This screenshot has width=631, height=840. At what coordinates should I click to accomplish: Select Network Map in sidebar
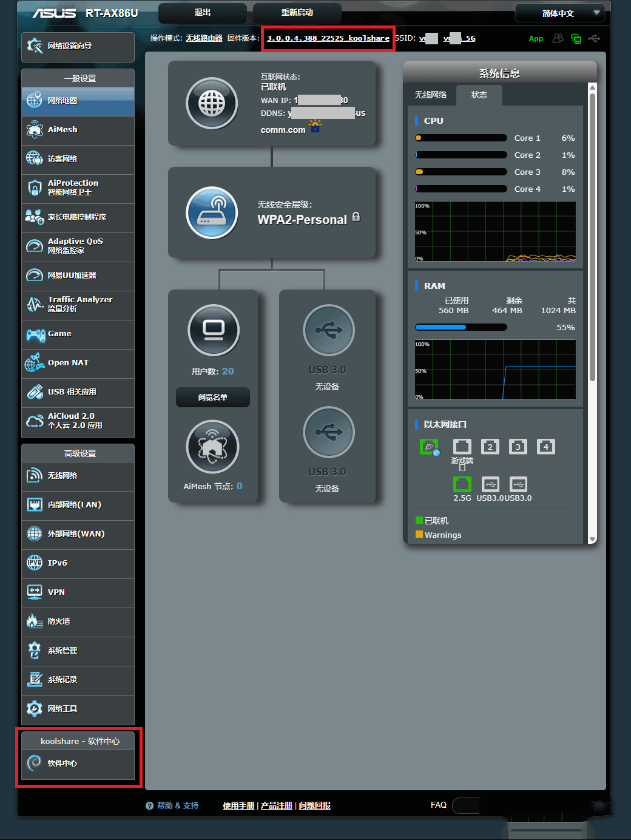pos(78,101)
